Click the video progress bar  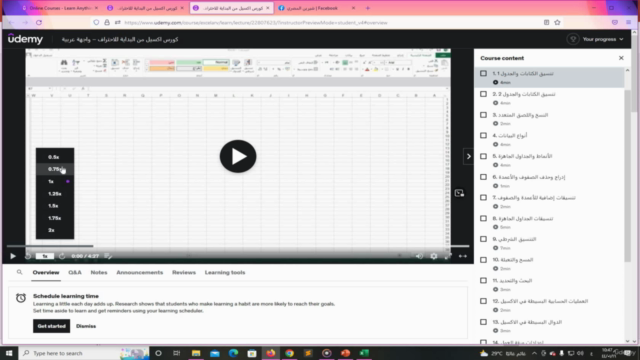pos(238,246)
